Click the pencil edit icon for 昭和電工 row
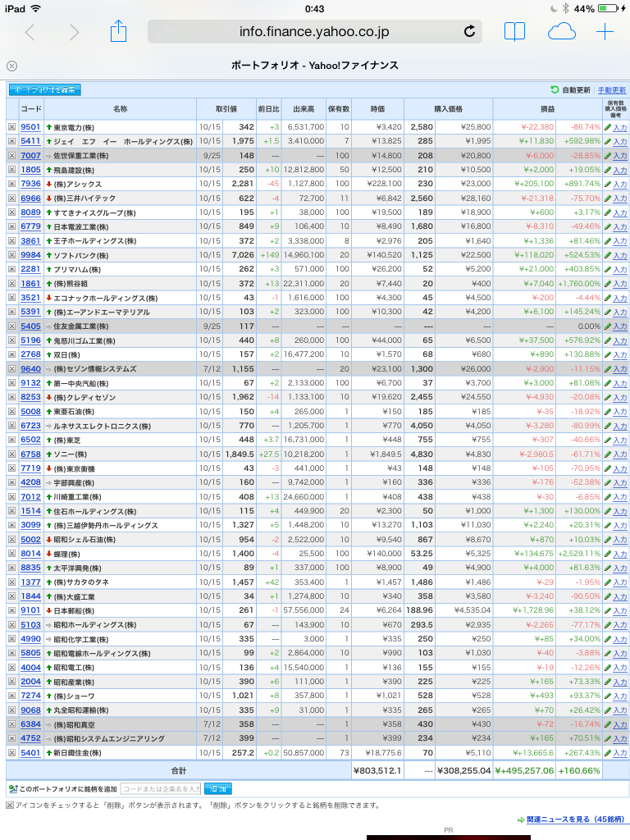This screenshot has height=840, width=630. (608, 668)
